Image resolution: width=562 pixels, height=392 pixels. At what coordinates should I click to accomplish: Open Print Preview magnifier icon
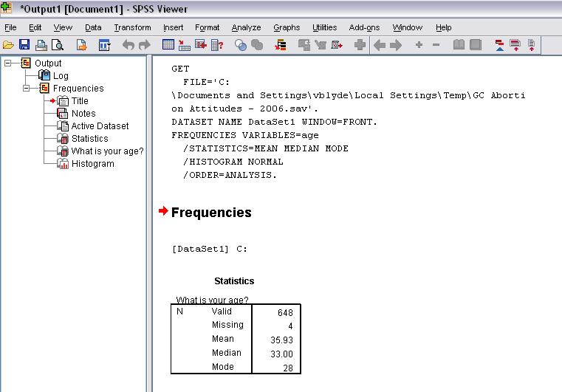[x=57, y=46]
